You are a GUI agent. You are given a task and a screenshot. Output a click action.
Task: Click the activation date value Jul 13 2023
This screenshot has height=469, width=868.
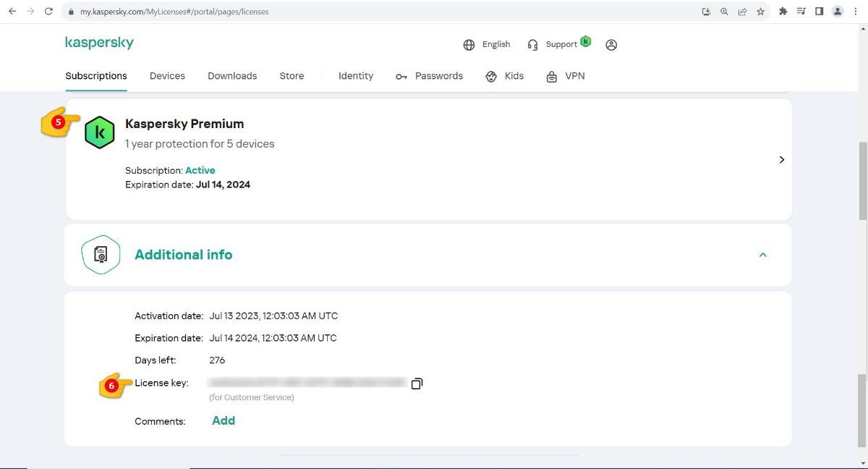pos(273,316)
